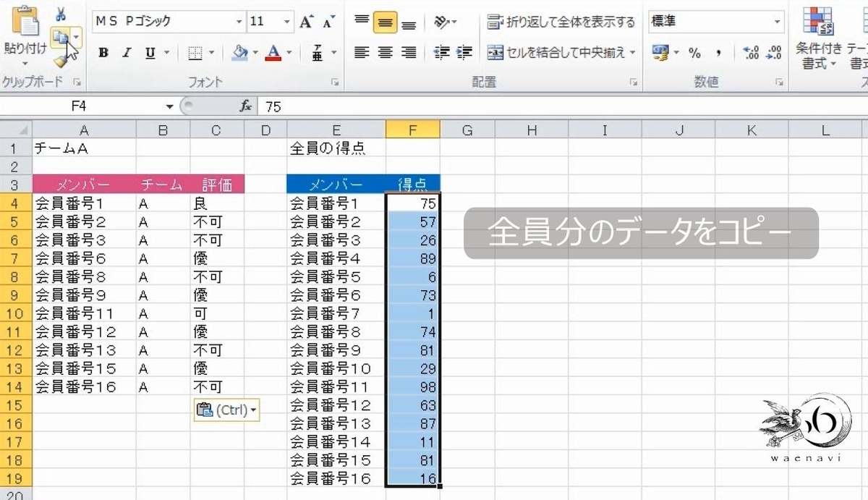Click the Center horizontally icon
This screenshot has width=868, height=500.
386,53
